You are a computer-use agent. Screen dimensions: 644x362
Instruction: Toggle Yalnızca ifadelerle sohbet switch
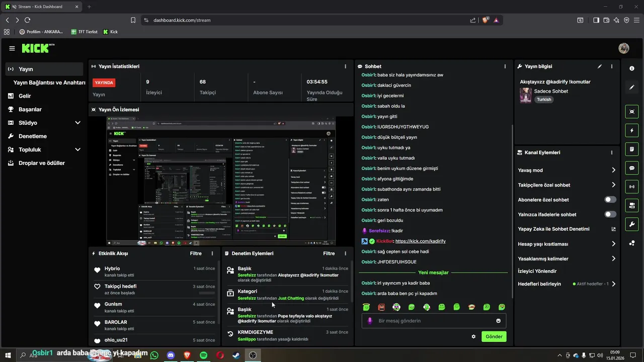(x=610, y=214)
